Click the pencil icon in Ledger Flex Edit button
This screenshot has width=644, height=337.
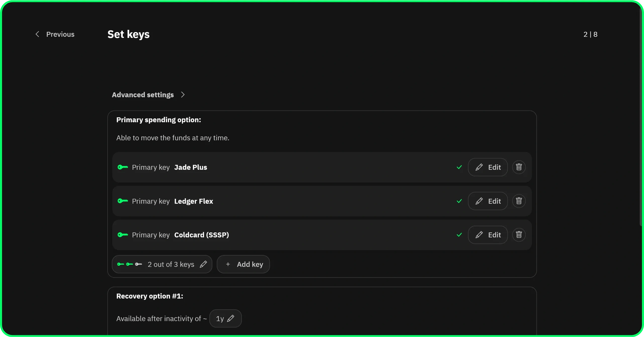[x=479, y=201]
